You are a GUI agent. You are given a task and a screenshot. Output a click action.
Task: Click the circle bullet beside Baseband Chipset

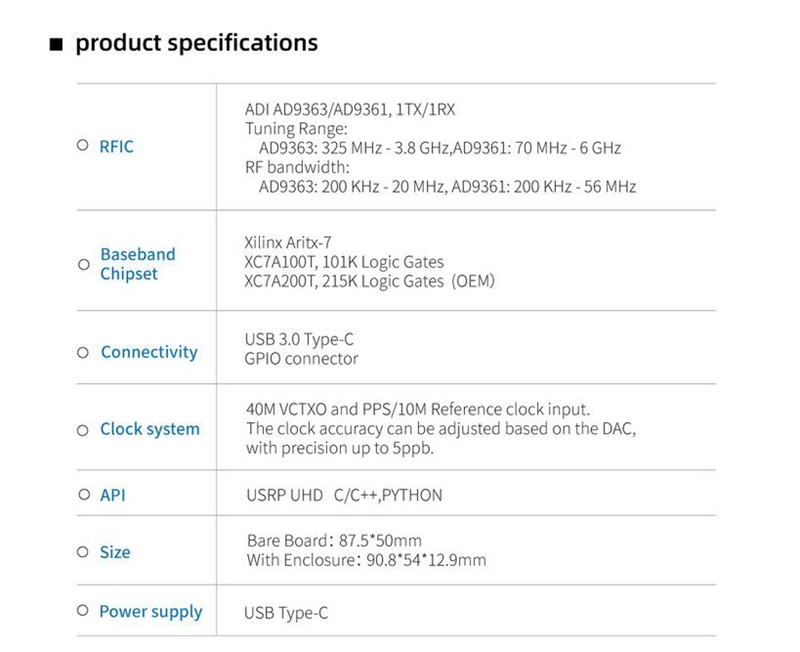pyautogui.click(x=83, y=264)
